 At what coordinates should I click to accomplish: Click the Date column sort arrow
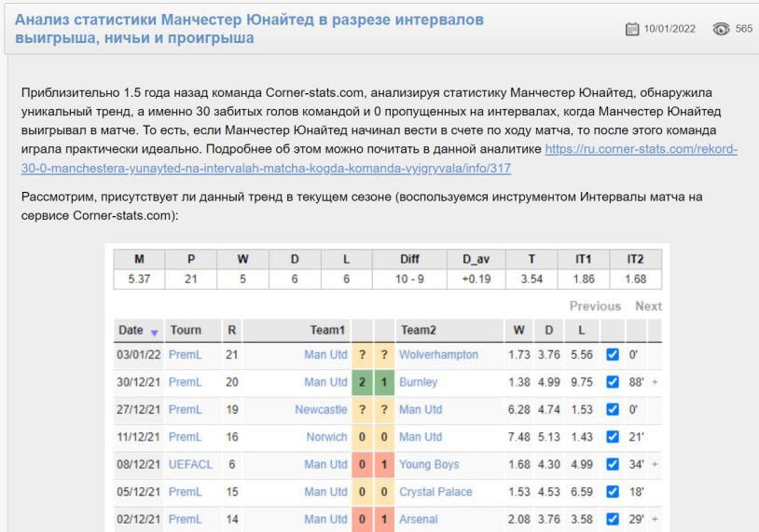click(154, 333)
